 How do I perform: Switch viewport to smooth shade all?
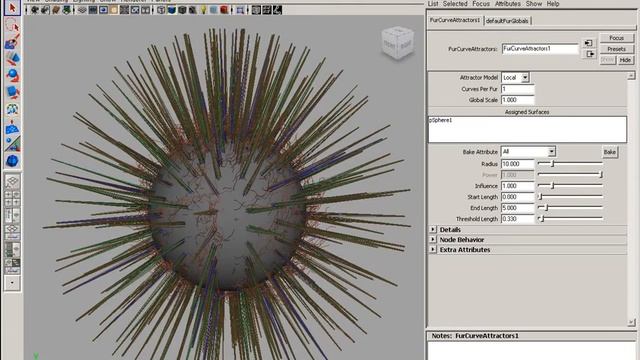click(172, 10)
